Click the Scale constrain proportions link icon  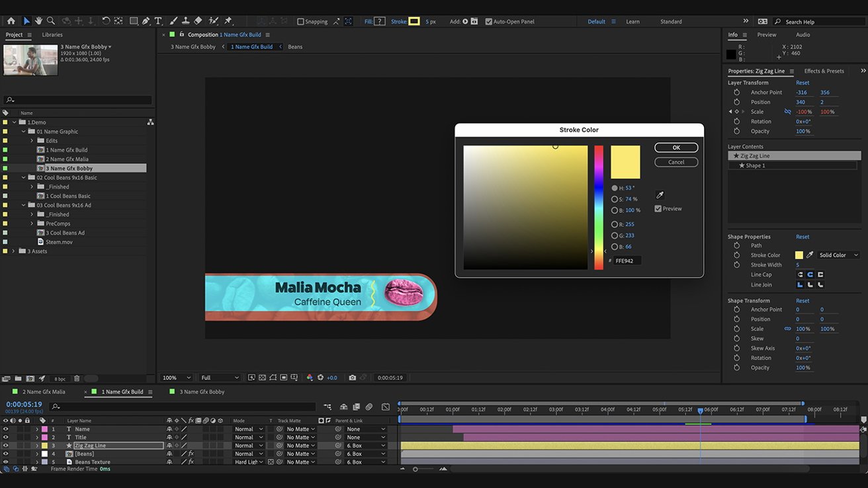pos(787,112)
